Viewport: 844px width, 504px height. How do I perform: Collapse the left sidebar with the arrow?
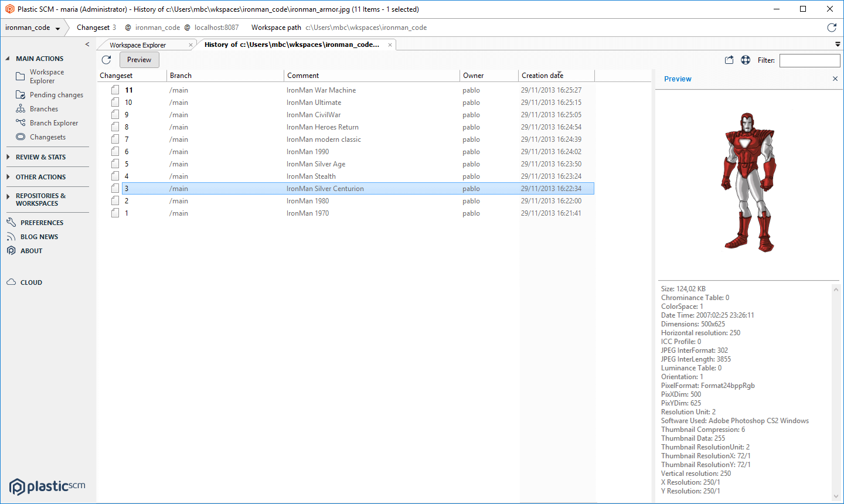click(x=87, y=45)
